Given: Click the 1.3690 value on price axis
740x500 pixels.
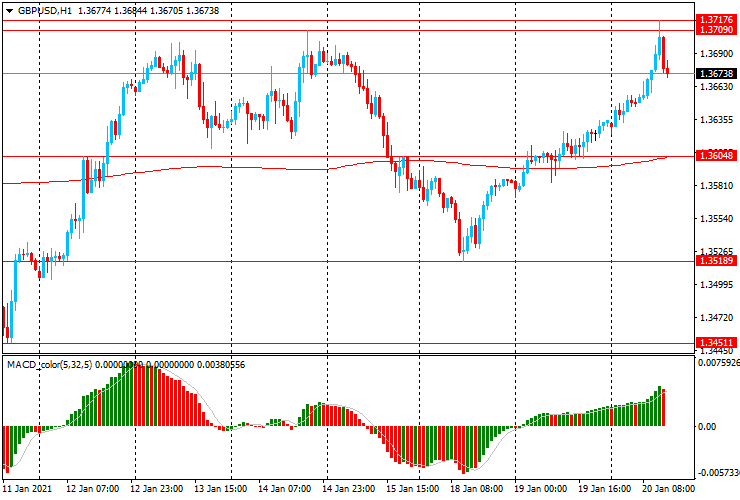Looking at the screenshot, I should (x=713, y=54).
